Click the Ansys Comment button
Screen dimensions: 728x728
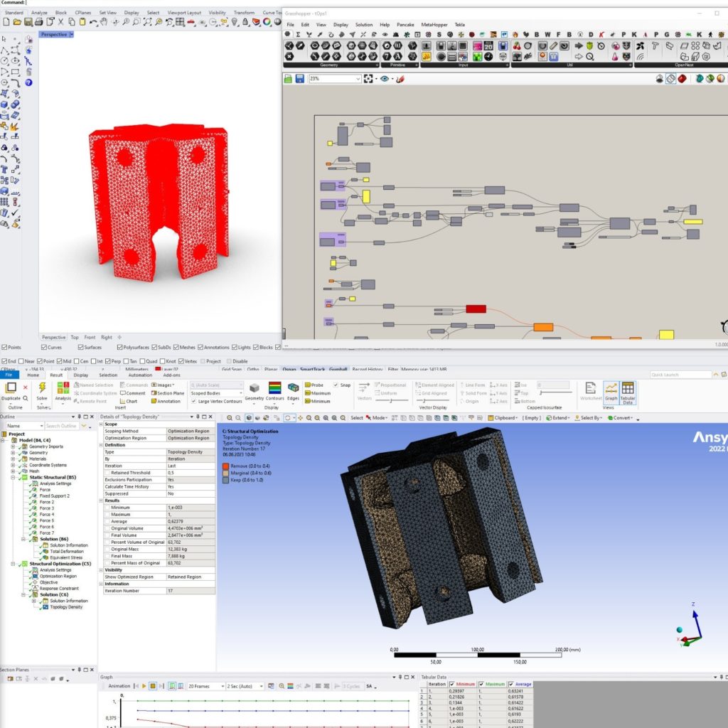point(132,393)
